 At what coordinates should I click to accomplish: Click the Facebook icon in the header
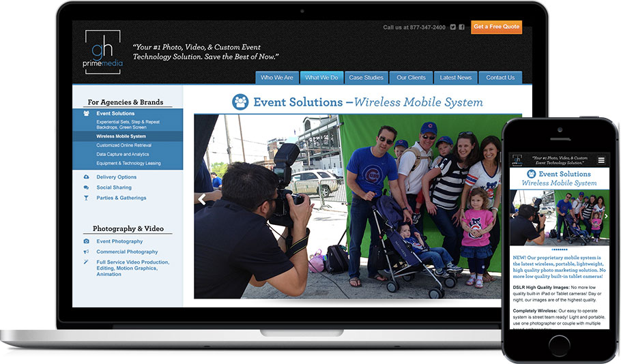pos(462,27)
